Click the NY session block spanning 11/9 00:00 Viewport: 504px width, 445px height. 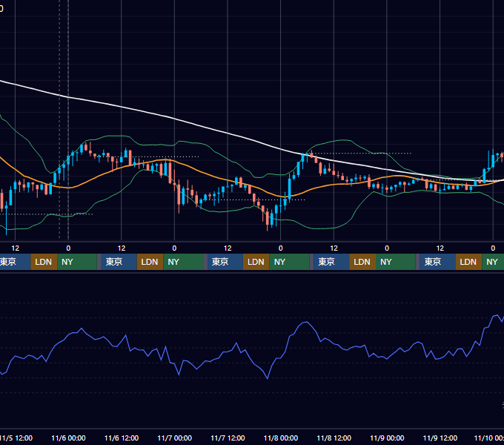click(395, 262)
